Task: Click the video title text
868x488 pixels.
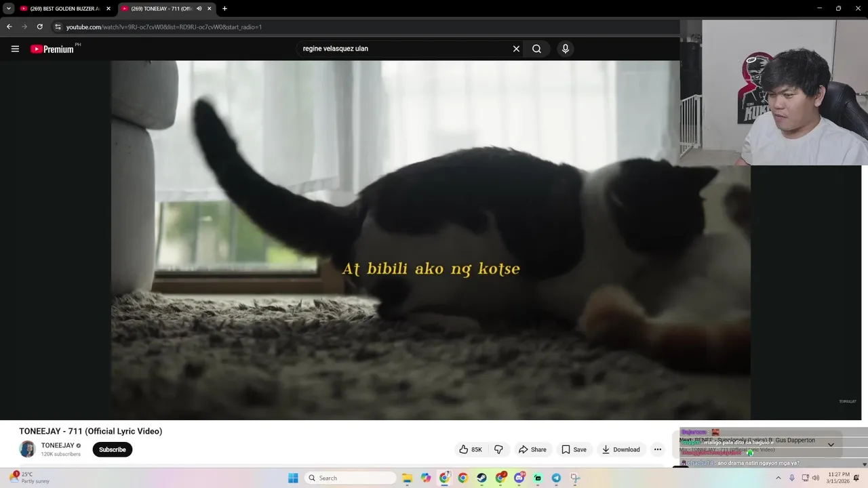Action: [x=91, y=431]
